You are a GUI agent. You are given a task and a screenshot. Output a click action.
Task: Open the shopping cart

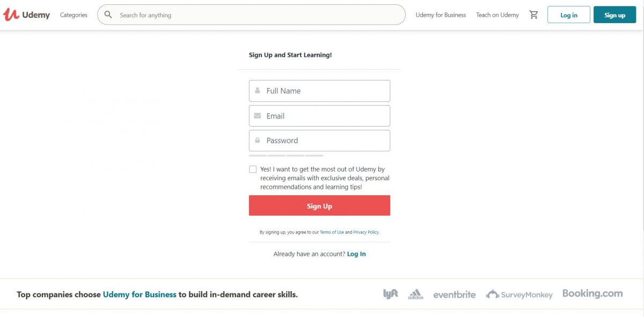533,14
